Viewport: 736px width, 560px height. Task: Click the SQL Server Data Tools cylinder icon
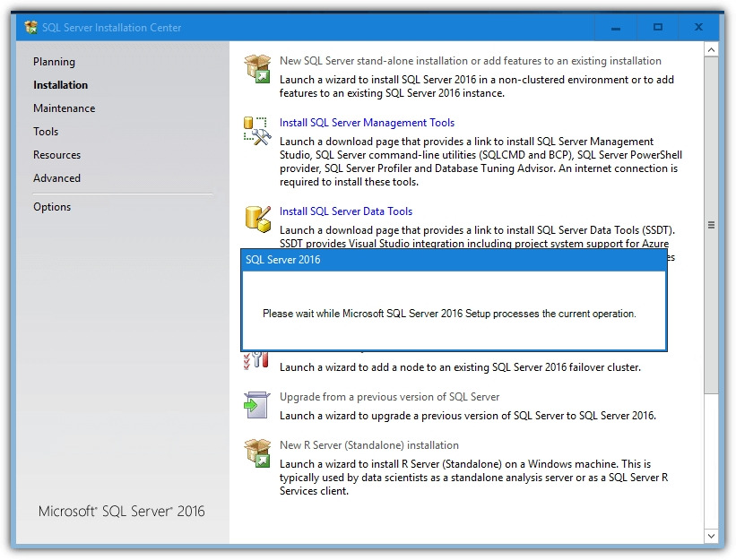click(x=257, y=219)
